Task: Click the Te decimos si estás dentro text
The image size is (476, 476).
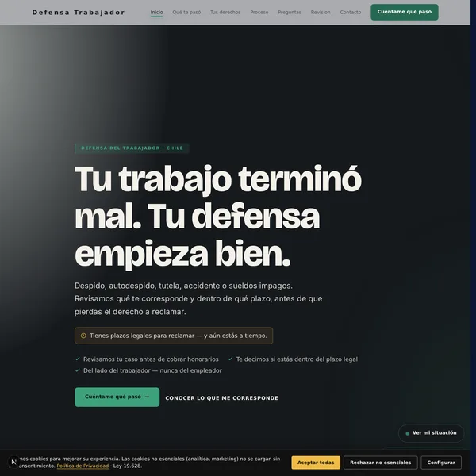Action: 297,359
